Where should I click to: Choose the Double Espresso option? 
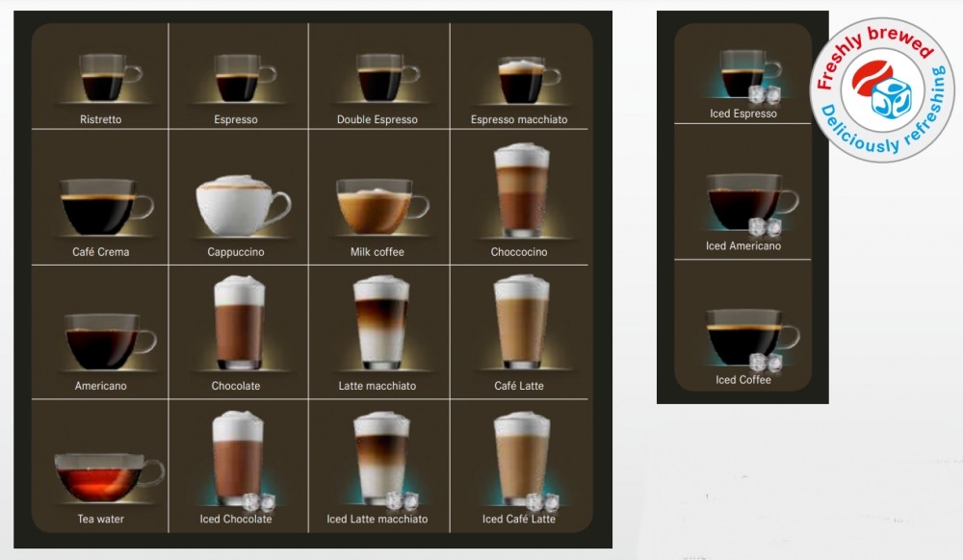pos(377,77)
